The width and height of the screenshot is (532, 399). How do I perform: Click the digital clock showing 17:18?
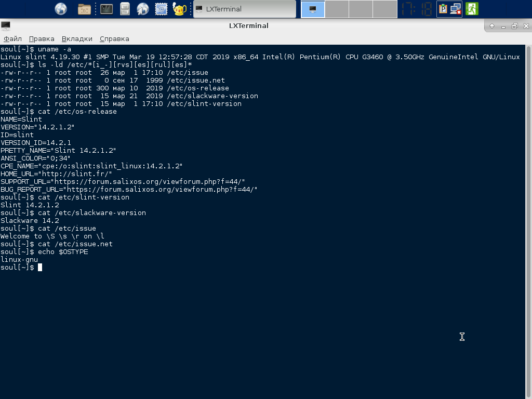click(x=417, y=9)
